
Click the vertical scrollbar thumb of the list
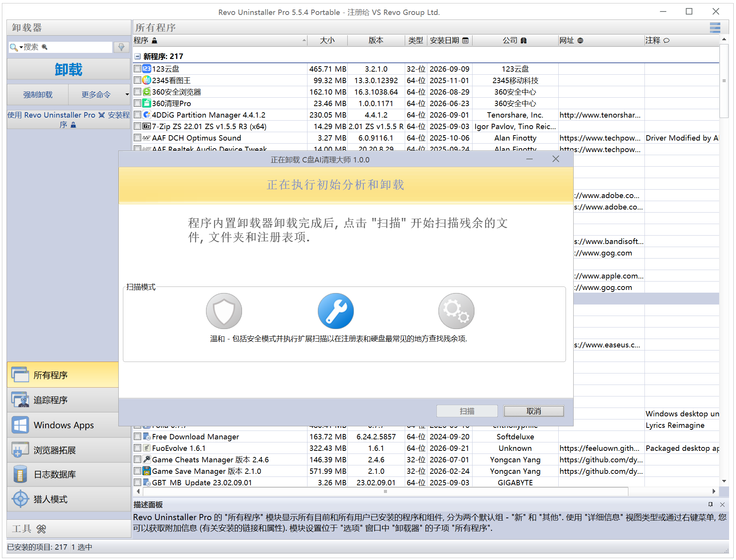[724, 81]
